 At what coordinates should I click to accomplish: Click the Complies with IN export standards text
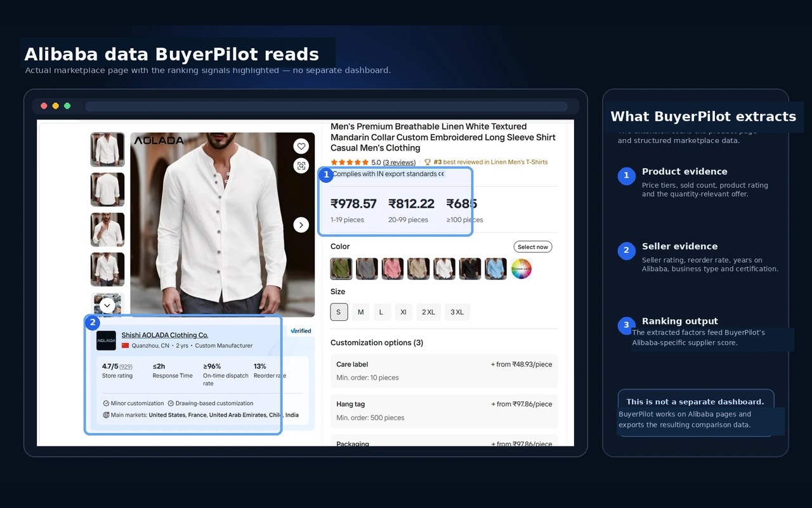pyautogui.click(x=384, y=174)
